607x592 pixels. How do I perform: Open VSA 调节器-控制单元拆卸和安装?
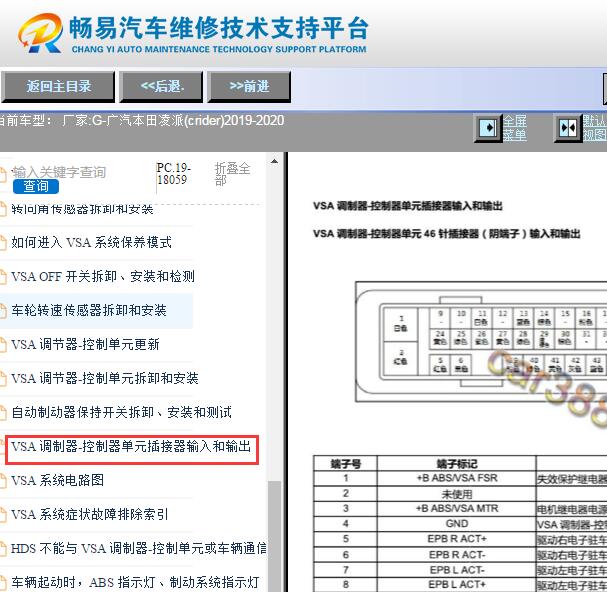click(x=105, y=378)
